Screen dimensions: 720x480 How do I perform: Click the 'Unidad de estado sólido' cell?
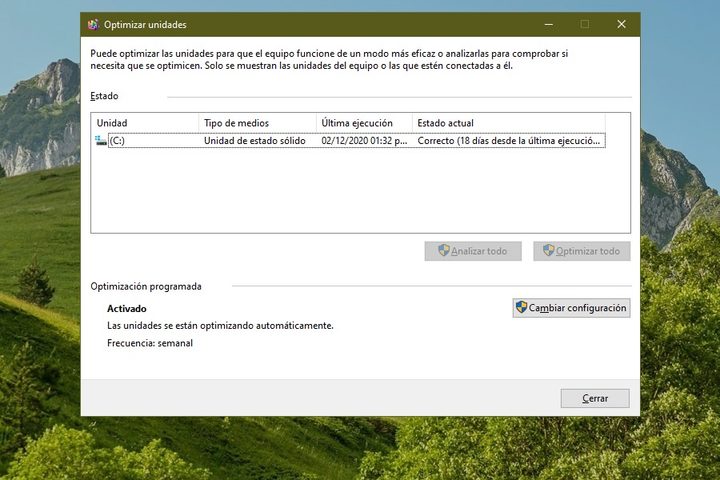click(254, 141)
